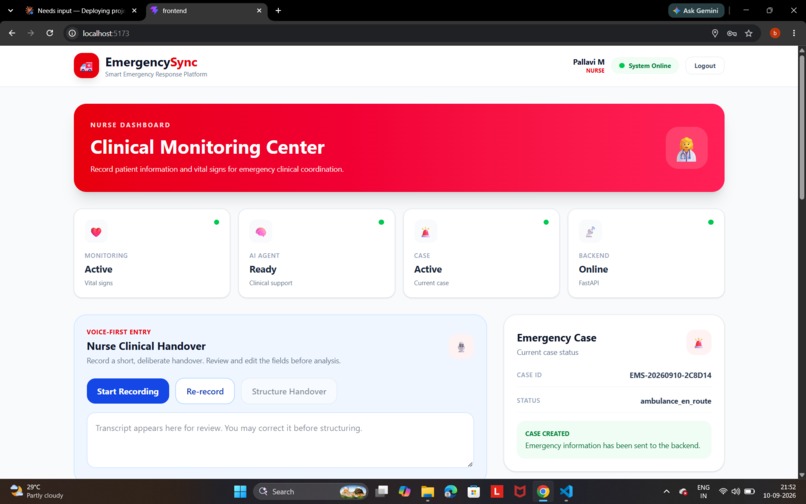Click the Structure Handover button
This screenshot has width=806, height=504.
click(289, 391)
